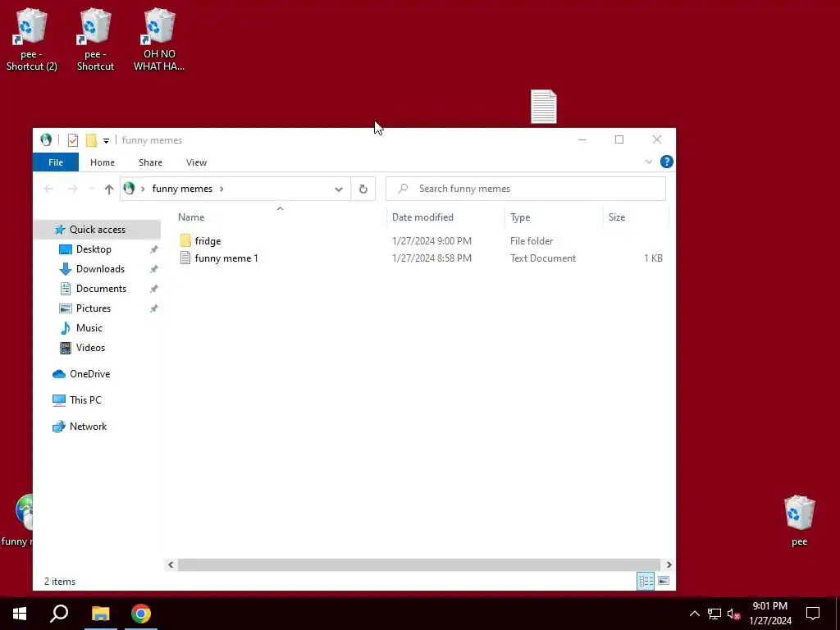Sort by Date modified column header
Image resolution: width=840 pixels, height=630 pixels.
tap(445, 217)
